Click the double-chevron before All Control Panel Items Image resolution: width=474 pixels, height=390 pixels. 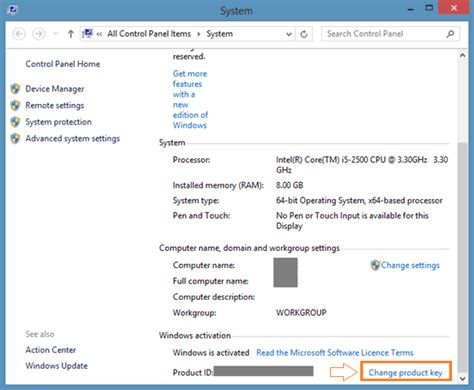click(x=99, y=34)
